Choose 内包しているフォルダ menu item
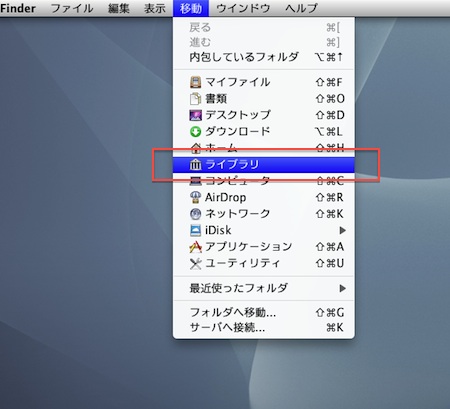450x409 pixels. pos(264,57)
